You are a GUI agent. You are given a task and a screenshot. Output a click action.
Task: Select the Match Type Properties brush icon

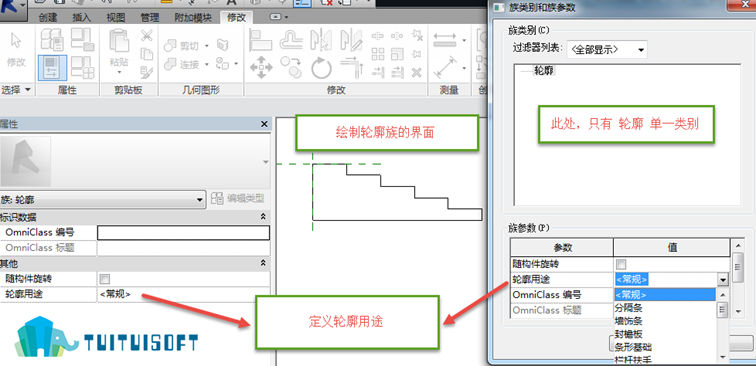click(147, 72)
